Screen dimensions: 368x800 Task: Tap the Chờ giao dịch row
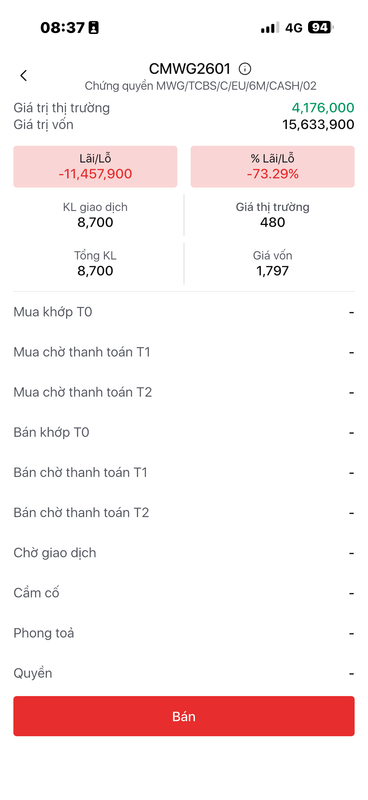[x=184, y=553]
